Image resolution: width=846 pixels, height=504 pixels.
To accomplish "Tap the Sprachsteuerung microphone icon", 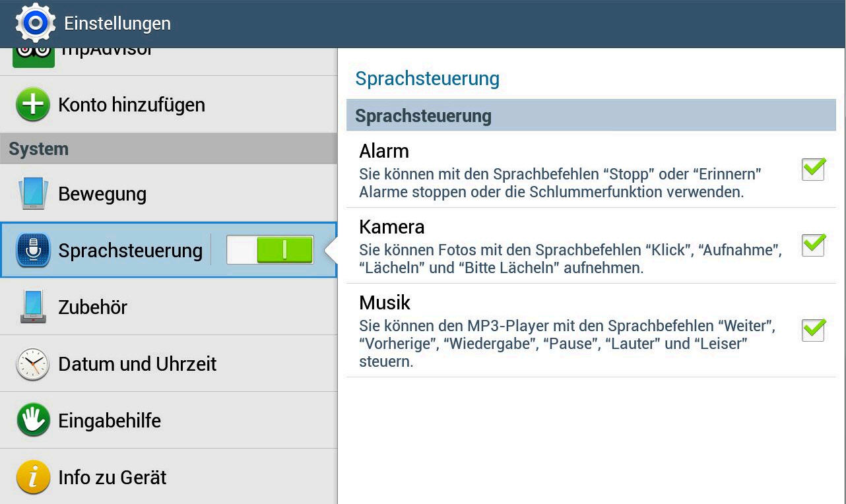I will 33,251.
